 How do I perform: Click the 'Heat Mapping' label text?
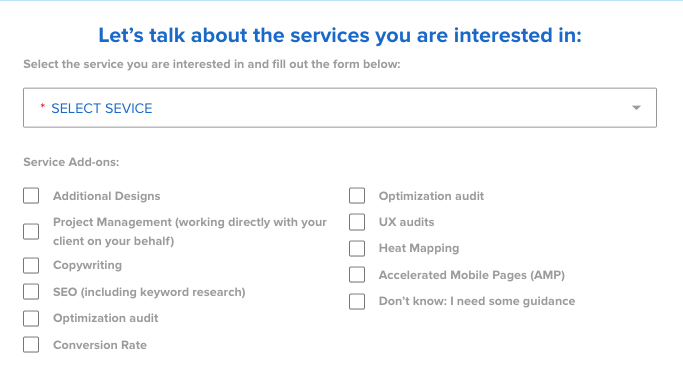pyautogui.click(x=419, y=248)
